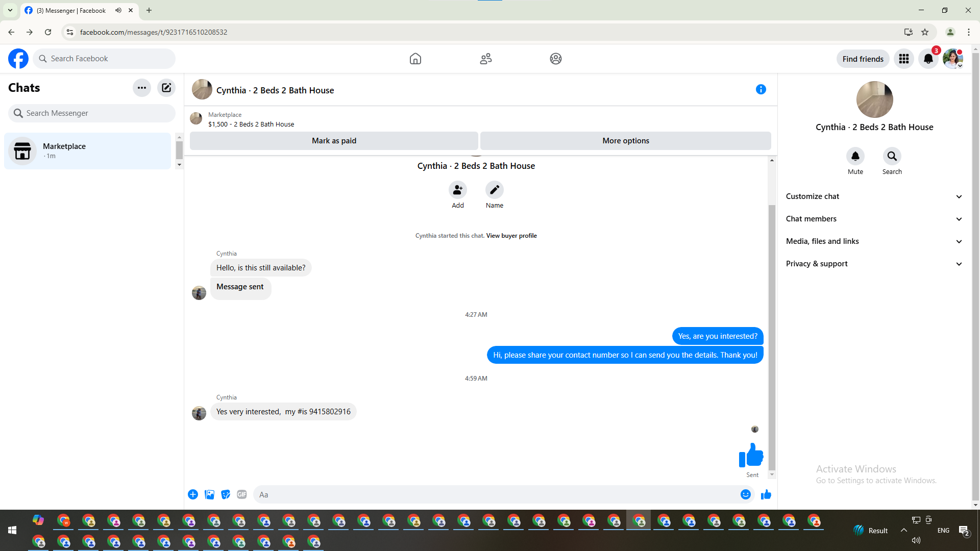Attach a file with the image icon
Image resolution: width=980 pixels, height=551 pixels.
[x=209, y=494]
